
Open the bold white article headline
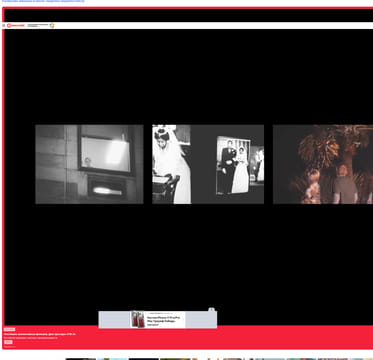pyautogui.click(x=40, y=334)
